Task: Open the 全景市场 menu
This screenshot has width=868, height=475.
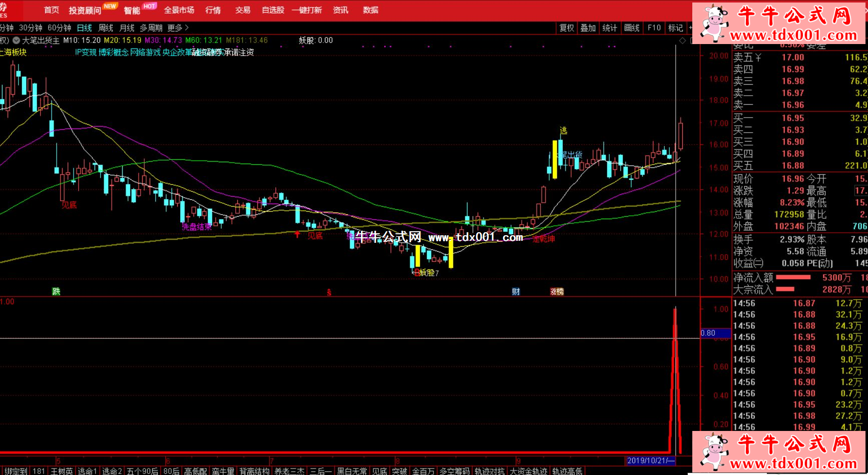Action: pyautogui.click(x=179, y=10)
